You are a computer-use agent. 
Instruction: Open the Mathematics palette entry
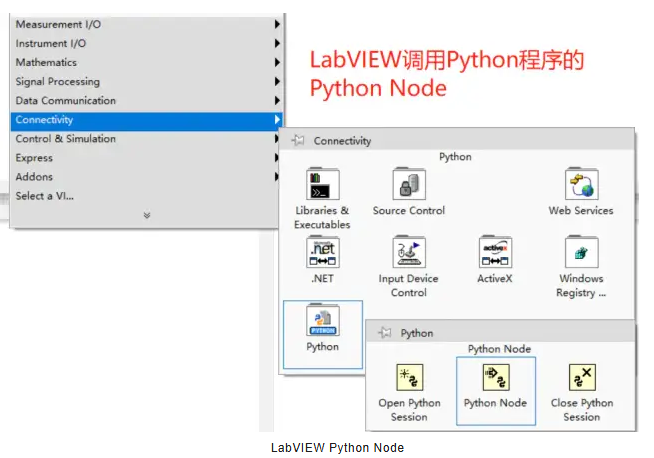pos(46,63)
